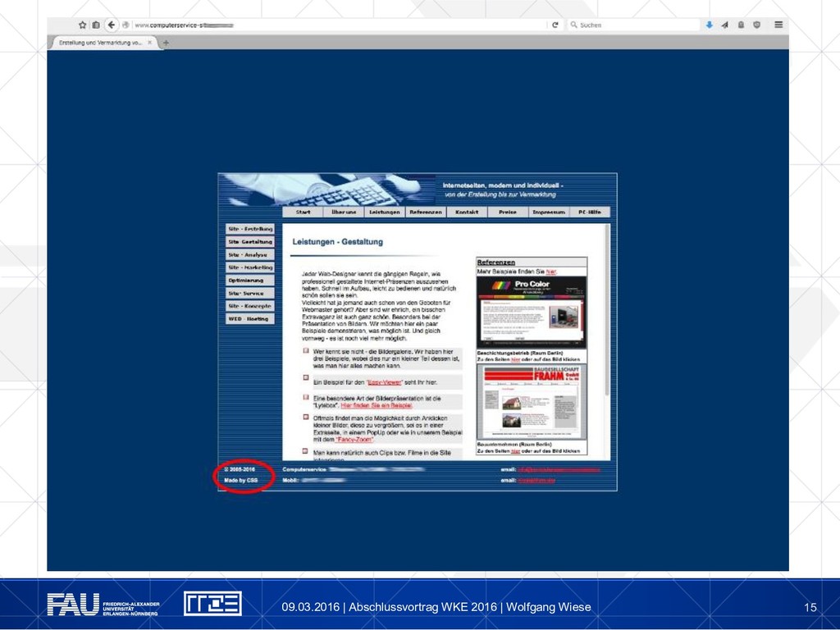
Task: Click the Made by CSS footer text
Action: [241, 481]
